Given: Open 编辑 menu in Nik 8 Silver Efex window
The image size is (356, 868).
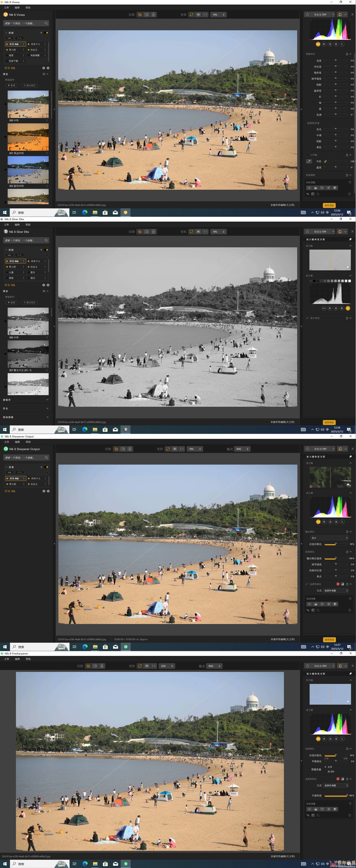Looking at the screenshot, I should [x=17, y=225].
